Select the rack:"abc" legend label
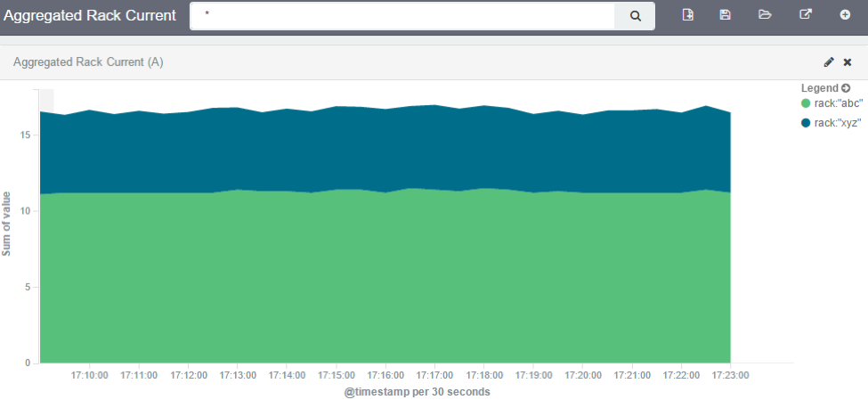 coord(839,103)
